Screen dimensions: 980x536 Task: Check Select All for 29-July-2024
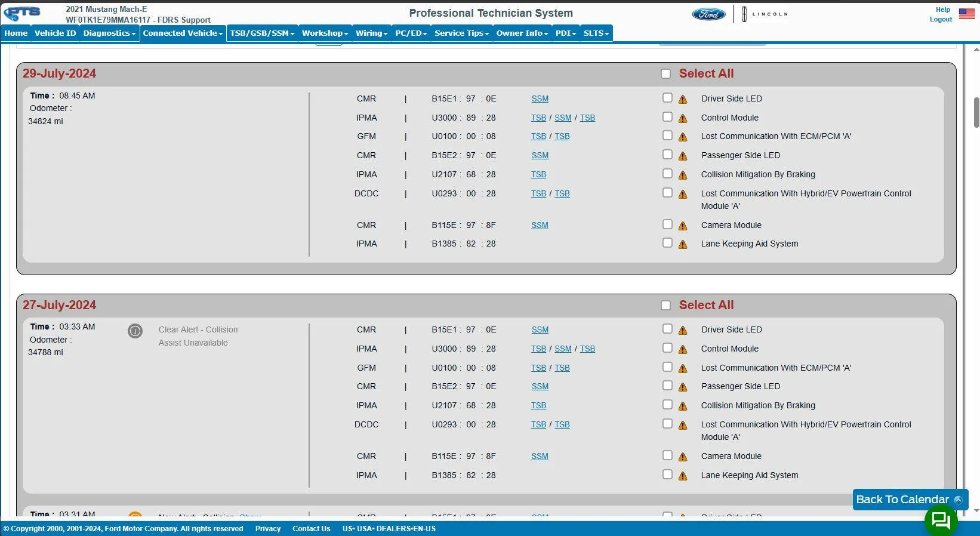[x=666, y=74]
